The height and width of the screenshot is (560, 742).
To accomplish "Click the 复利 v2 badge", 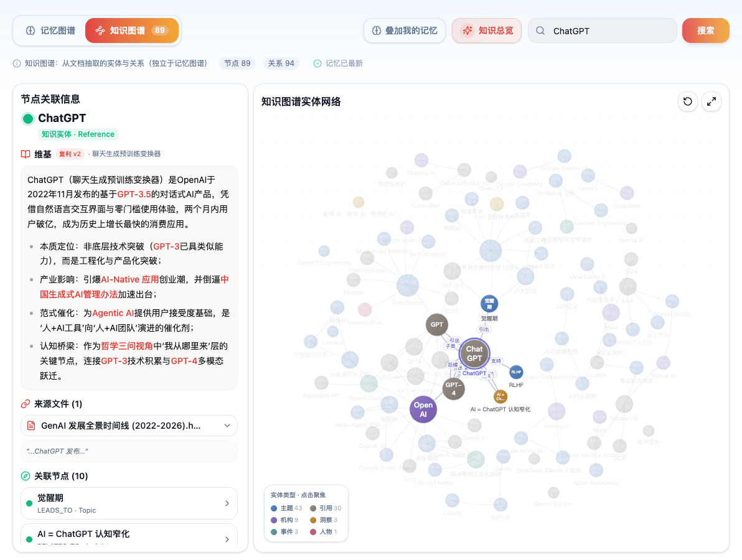I will [70, 154].
